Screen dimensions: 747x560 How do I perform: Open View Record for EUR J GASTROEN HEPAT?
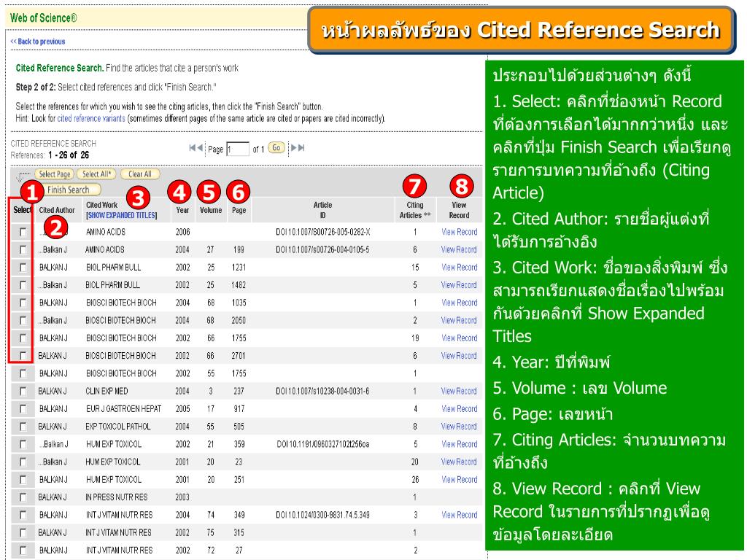(460, 408)
